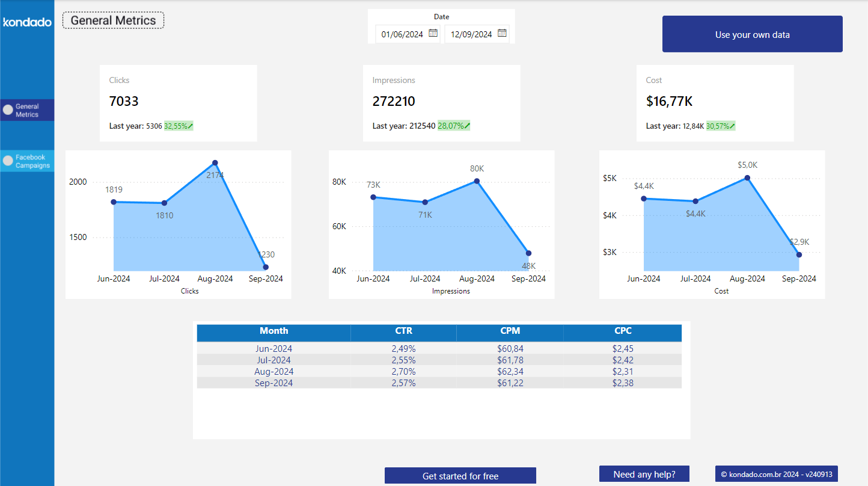Click the circle icon next to Facebook Campaigns
Image resolution: width=868 pixels, height=486 pixels.
tap(7, 161)
